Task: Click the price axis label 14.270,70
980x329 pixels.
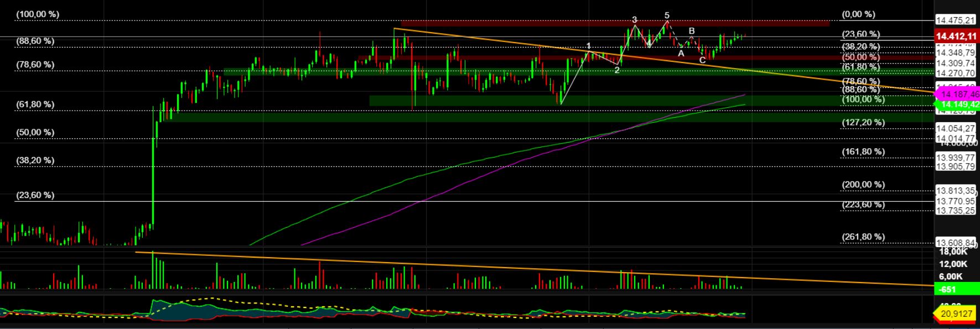Action: pos(956,73)
